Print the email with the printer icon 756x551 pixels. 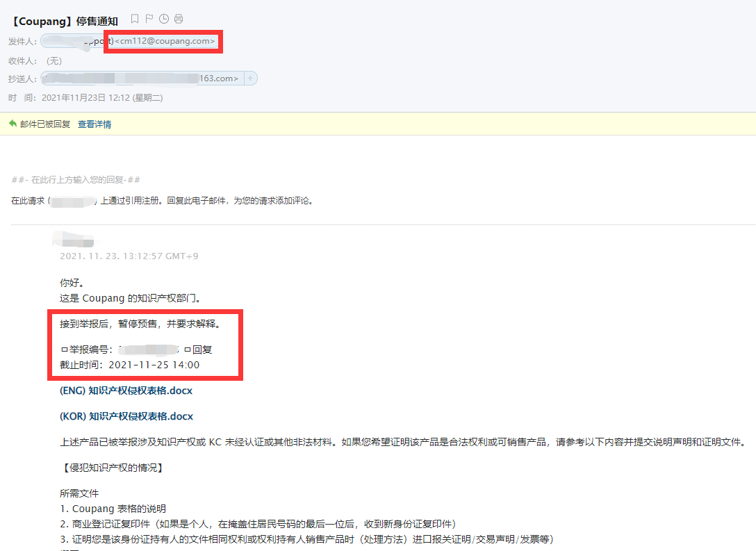[179, 19]
